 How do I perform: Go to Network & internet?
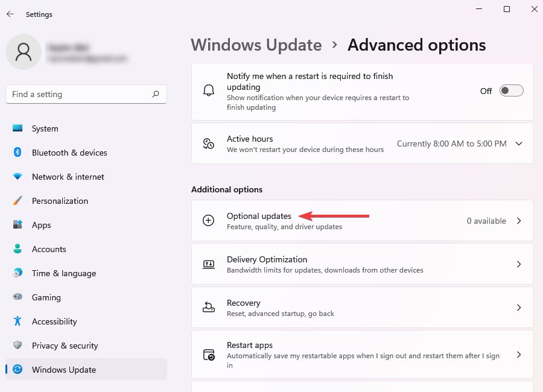tap(86, 177)
